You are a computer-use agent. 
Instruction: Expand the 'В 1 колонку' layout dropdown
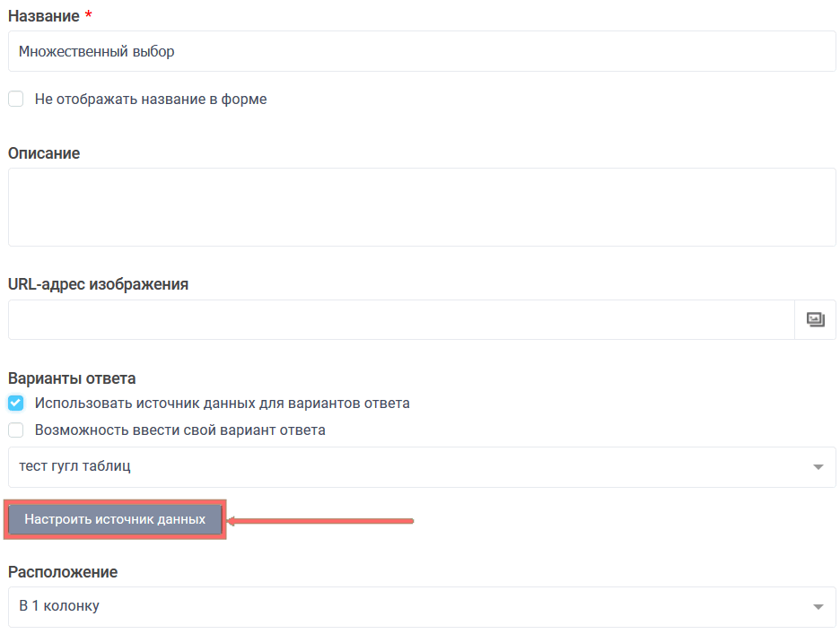(413, 607)
